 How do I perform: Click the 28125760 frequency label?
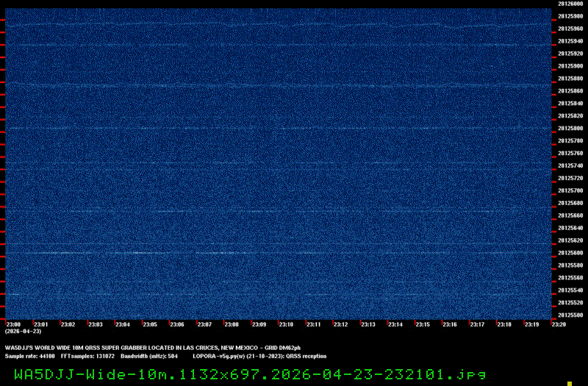click(570, 153)
